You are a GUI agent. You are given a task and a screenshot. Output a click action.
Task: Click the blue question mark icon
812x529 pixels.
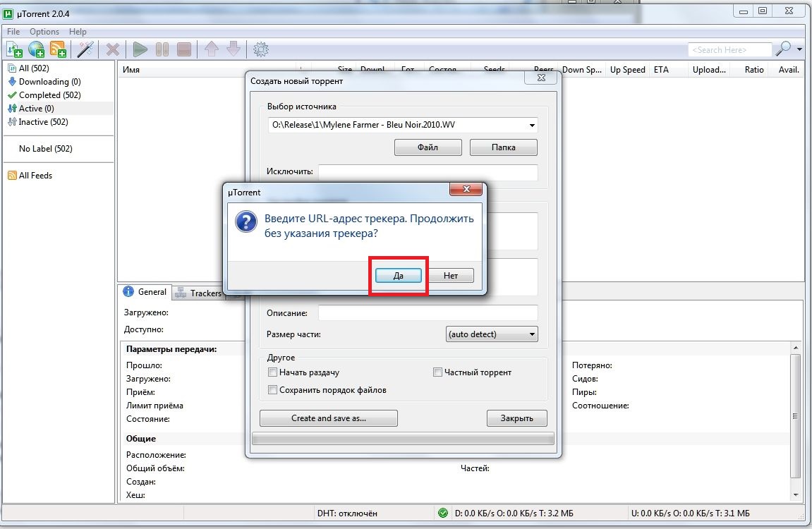(246, 221)
